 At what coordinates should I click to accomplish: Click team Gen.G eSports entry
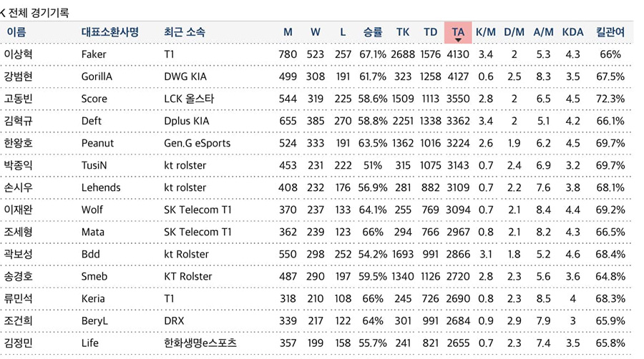(197, 143)
